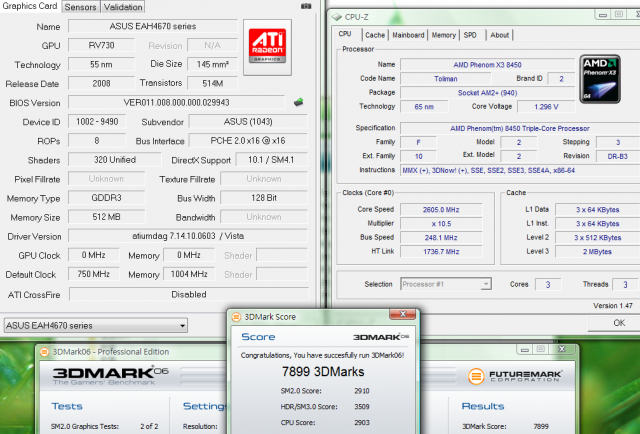The width and height of the screenshot is (640, 434).
Task: Click the Futuremark Corporation logo
Action: click(x=515, y=376)
